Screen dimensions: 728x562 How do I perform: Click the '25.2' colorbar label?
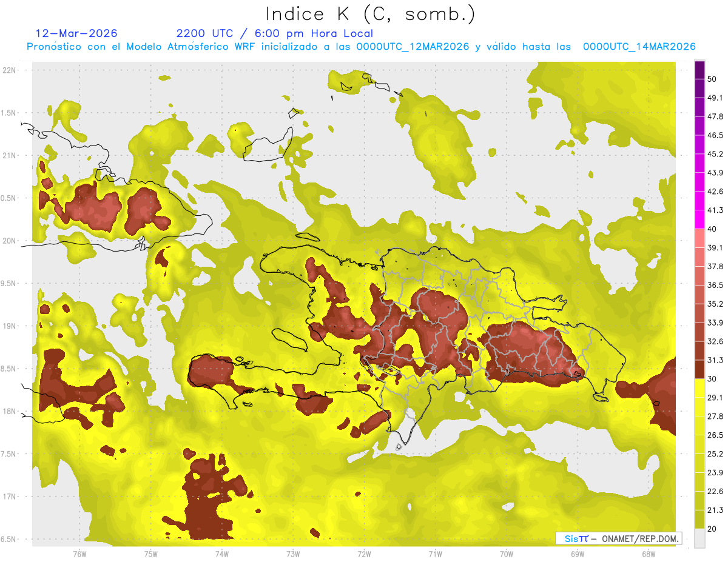715,453
